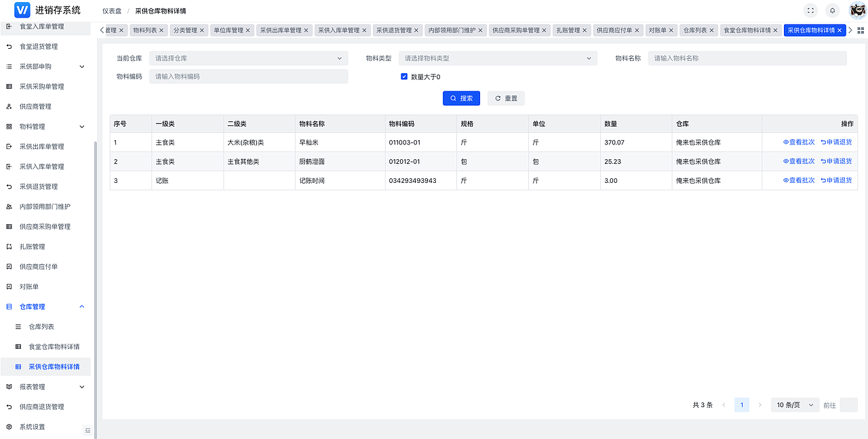Open 系统设置 via its gear icon
The height and width of the screenshot is (439, 868).
pos(9,427)
